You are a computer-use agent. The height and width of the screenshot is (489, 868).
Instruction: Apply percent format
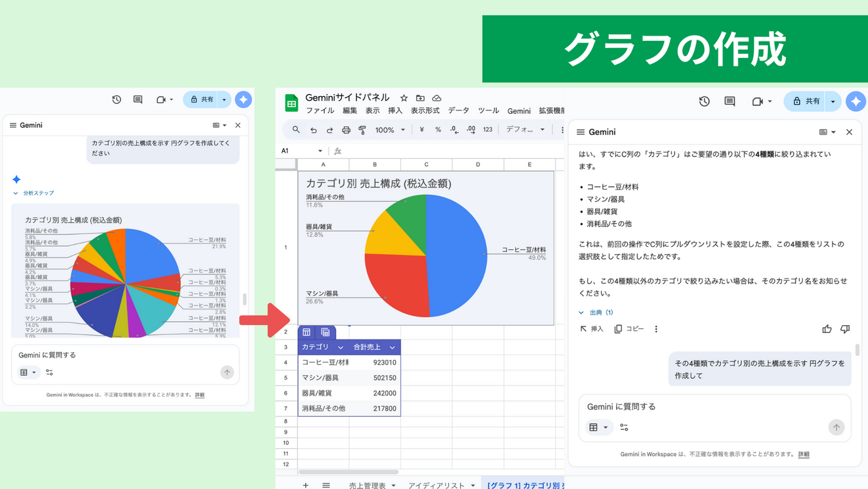pyautogui.click(x=438, y=130)
